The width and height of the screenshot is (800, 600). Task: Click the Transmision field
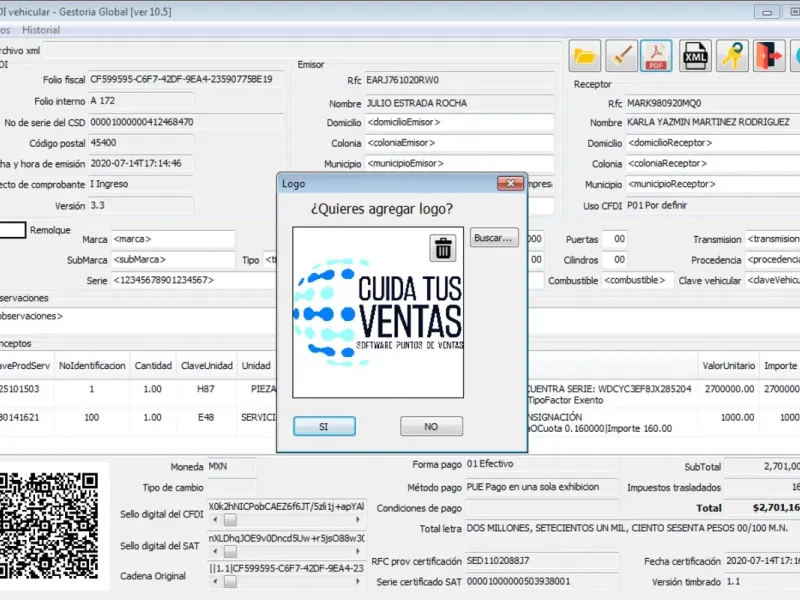coord(772,239)
